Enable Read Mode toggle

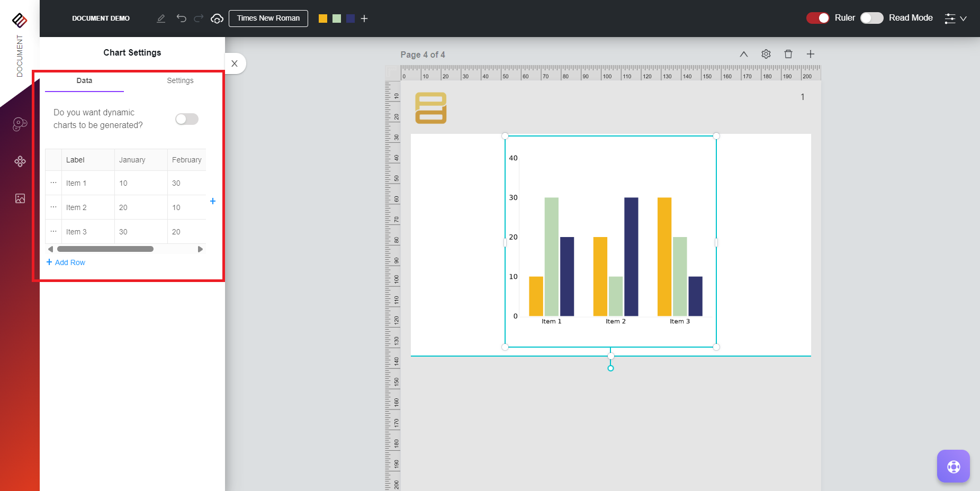pyautogui.click(x=871, y=18)
